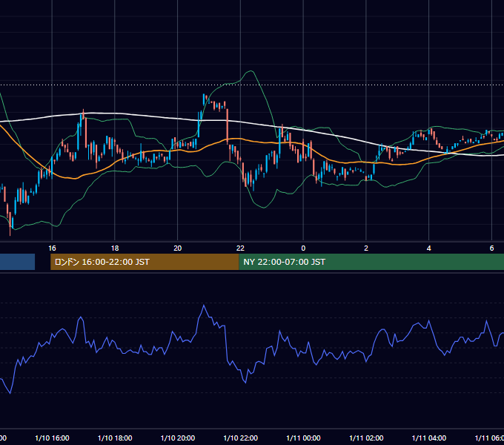Click the 1/11 00:00 date label
This screenshot has height=445, width=504.
[x=303, y=438]
